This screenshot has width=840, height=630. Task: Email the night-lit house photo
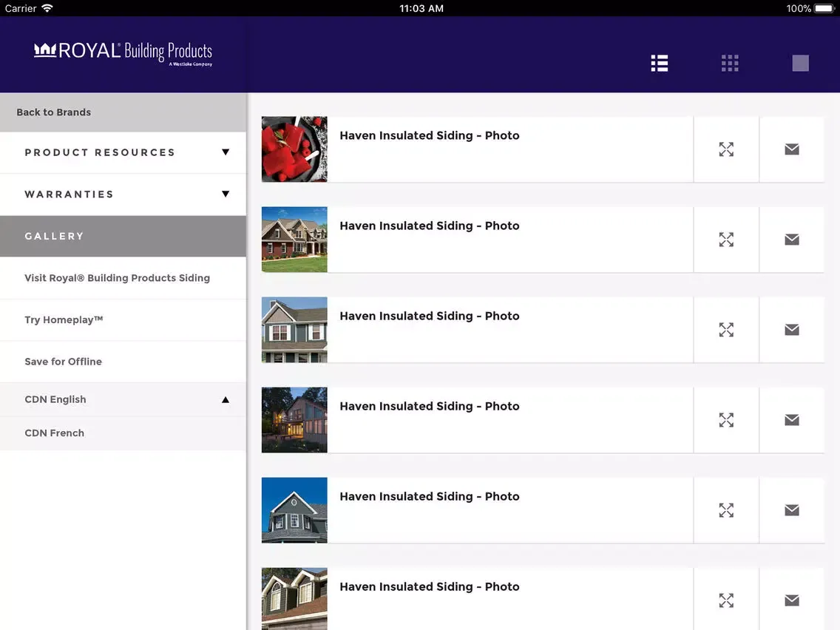[792, 420]
